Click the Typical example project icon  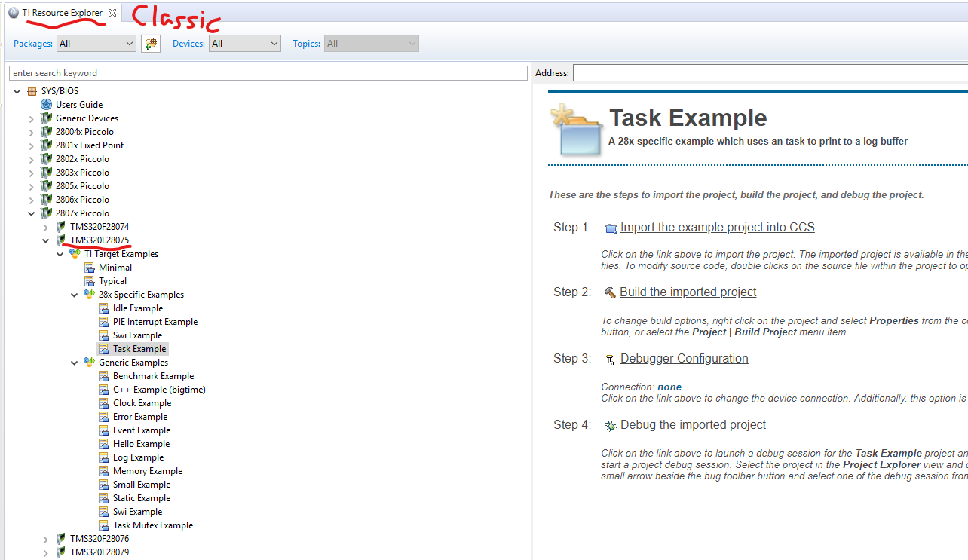90,281
